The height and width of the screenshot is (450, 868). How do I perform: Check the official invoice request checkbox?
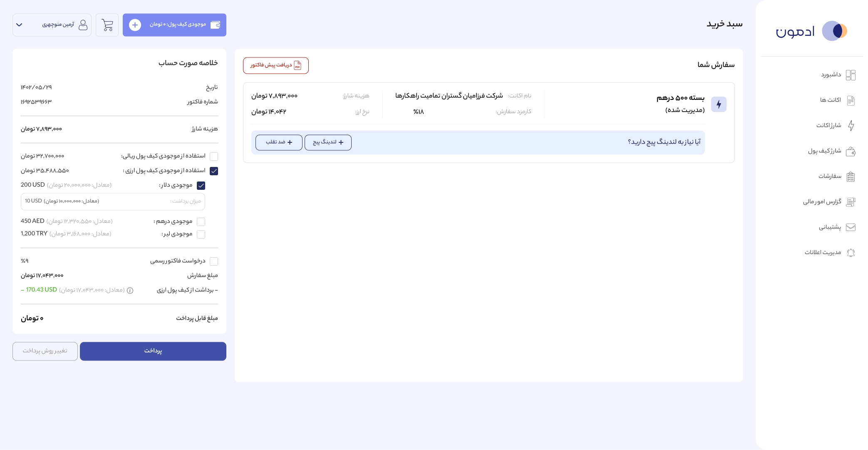pos(214,261)
